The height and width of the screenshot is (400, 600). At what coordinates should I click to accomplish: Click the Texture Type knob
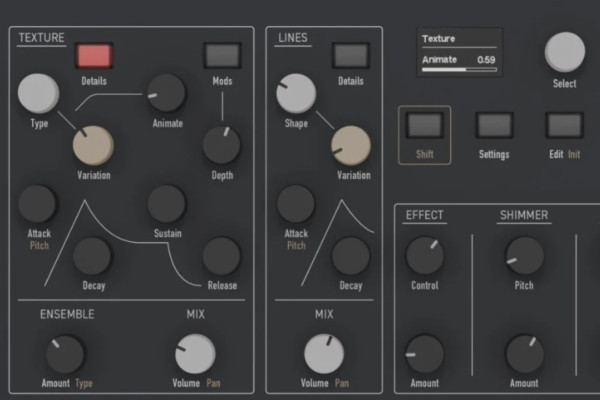[38, 94]
